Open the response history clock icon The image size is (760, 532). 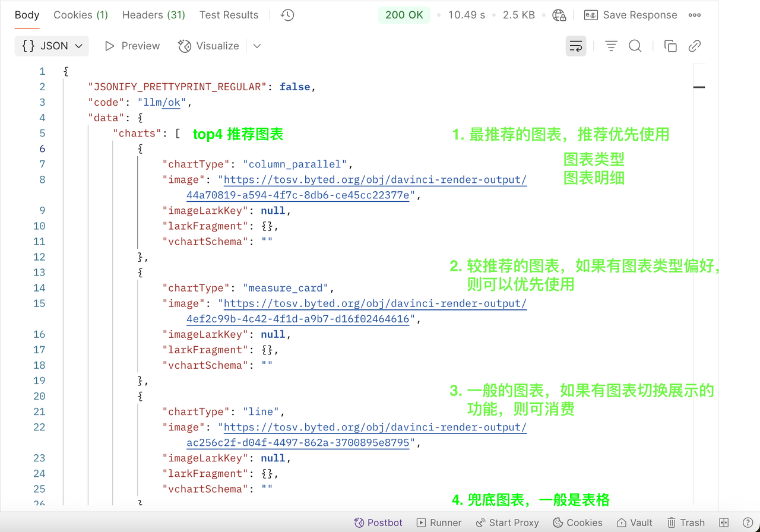(x=287, y=15)
